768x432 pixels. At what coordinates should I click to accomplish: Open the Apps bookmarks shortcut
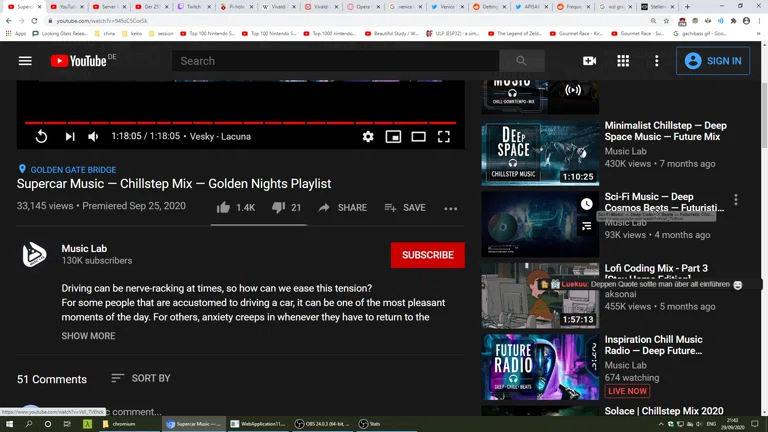[x=16, y=33]
